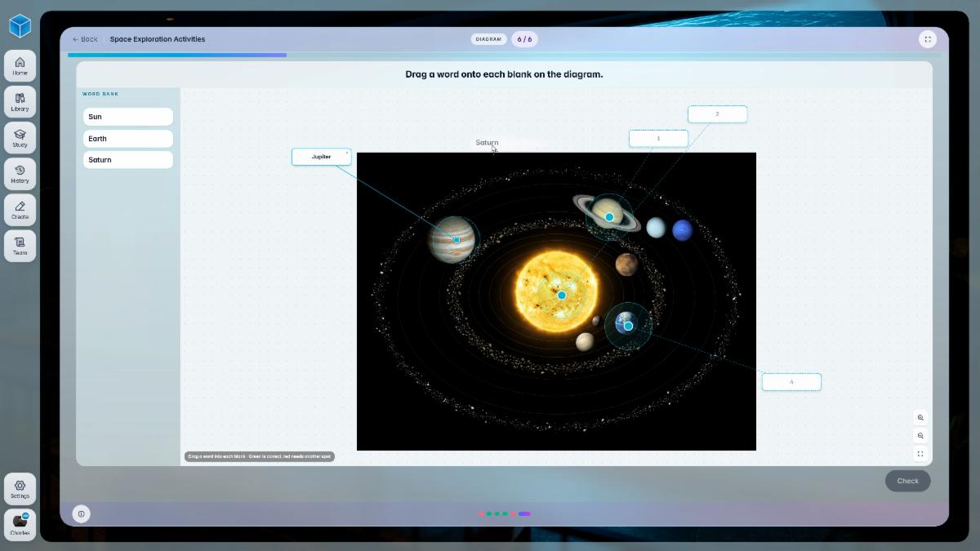This screenshot has width=980, height=551.
Task: Click the purple current-step indicator pill
Action: click(x=524, y=513)
